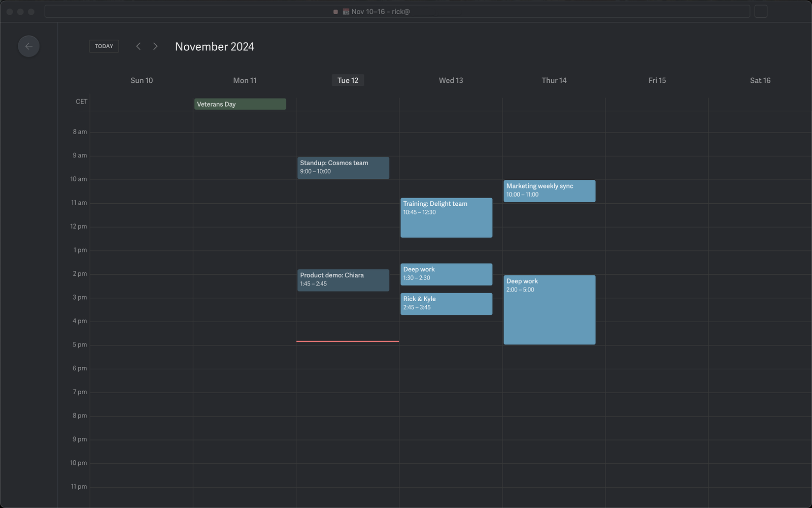Open Training: Delight team event

[446, 217]
